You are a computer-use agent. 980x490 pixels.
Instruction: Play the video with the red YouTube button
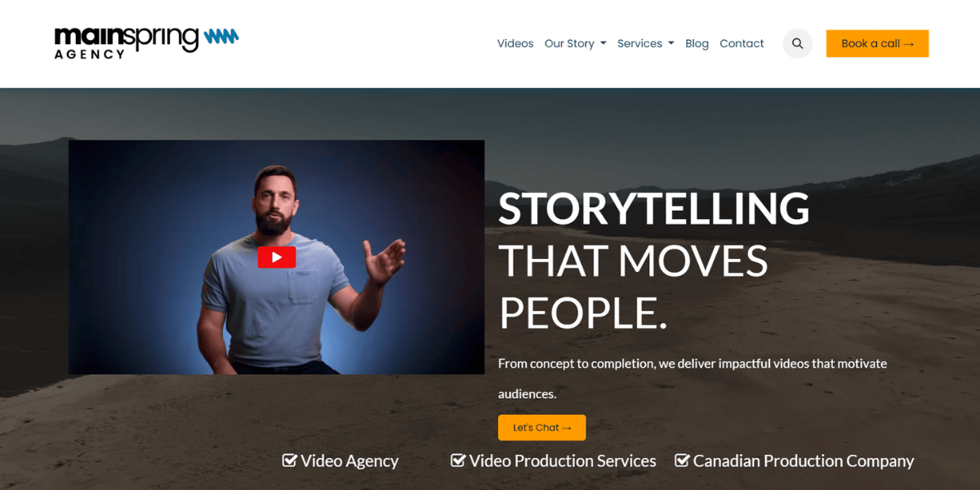tap(277, 257)
